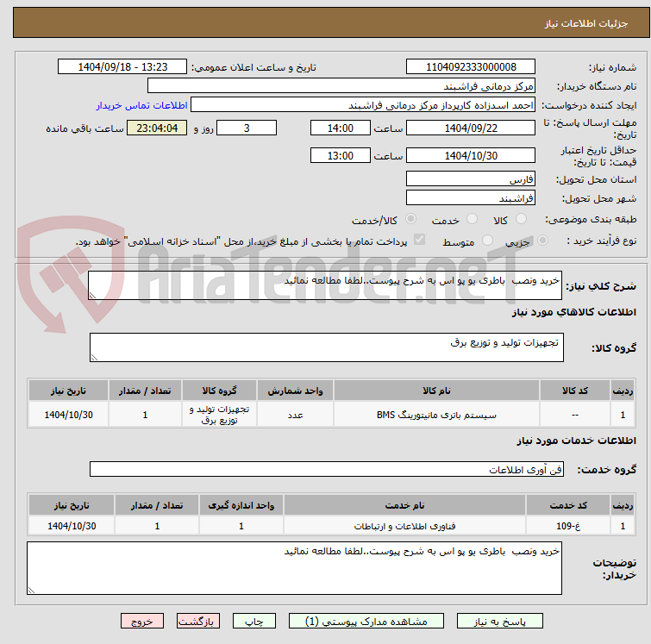Click the اطلاعات کالاهای مورد نیاز heading
Viewport: 651px width, 644px height.
point(573,312)
